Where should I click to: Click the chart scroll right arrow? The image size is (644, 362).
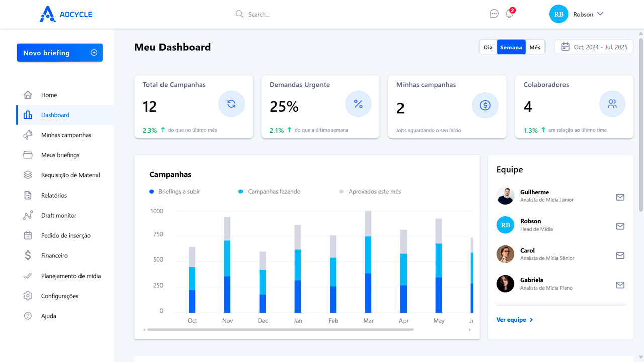[470, 330]
